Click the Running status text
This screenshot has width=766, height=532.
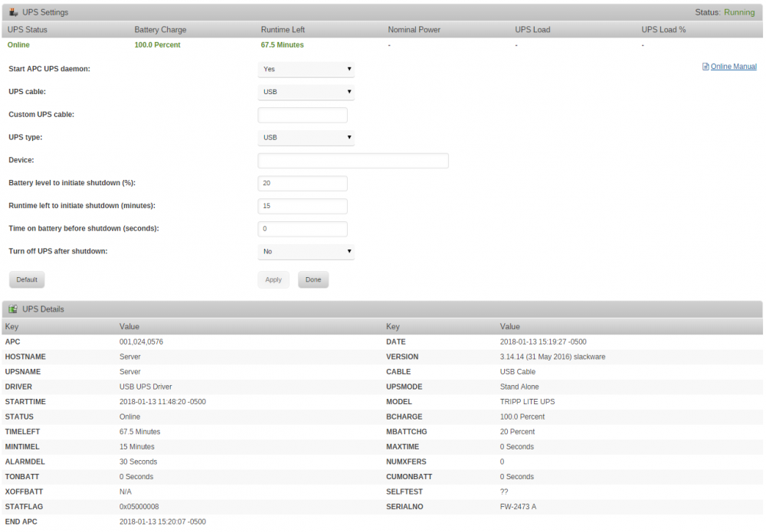pos(739,12)
